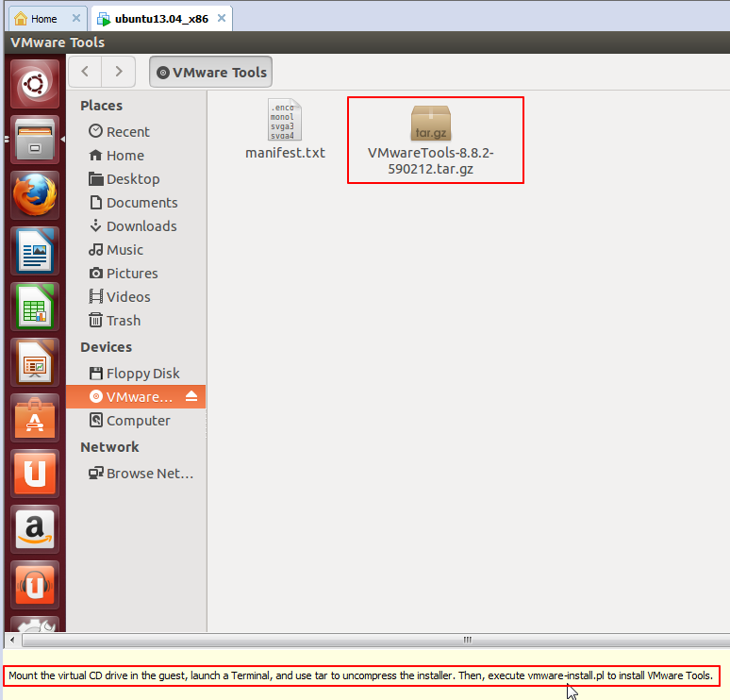Launch LibreOffice Calc from the dock
This screenshot has width=730, height=700.
click(35, 307)
